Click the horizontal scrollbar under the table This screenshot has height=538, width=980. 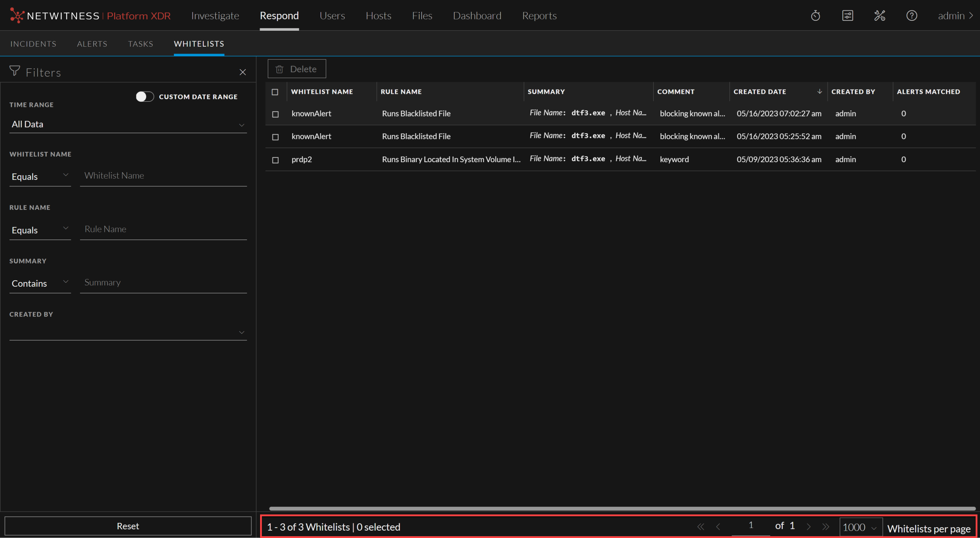[x=621, y=509]
